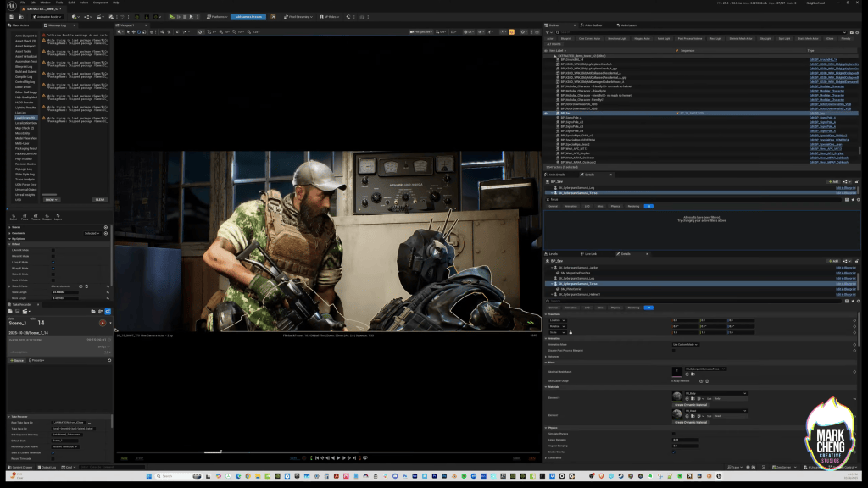The height and width of the screenshot is (488, 868).
Task: Click the browse-to-asset icon under Skeletal Mesh
Action: click(x=693, y=374)
